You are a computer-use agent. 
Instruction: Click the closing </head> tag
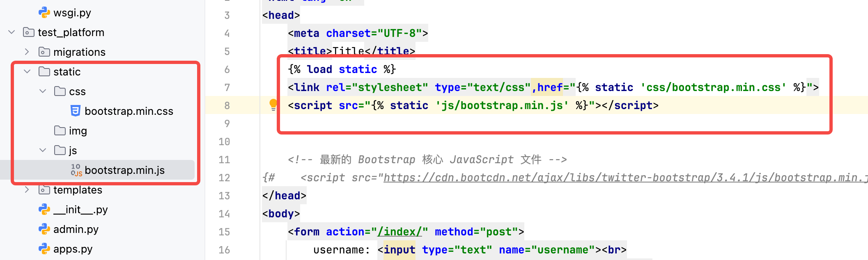tap(285, 196)
